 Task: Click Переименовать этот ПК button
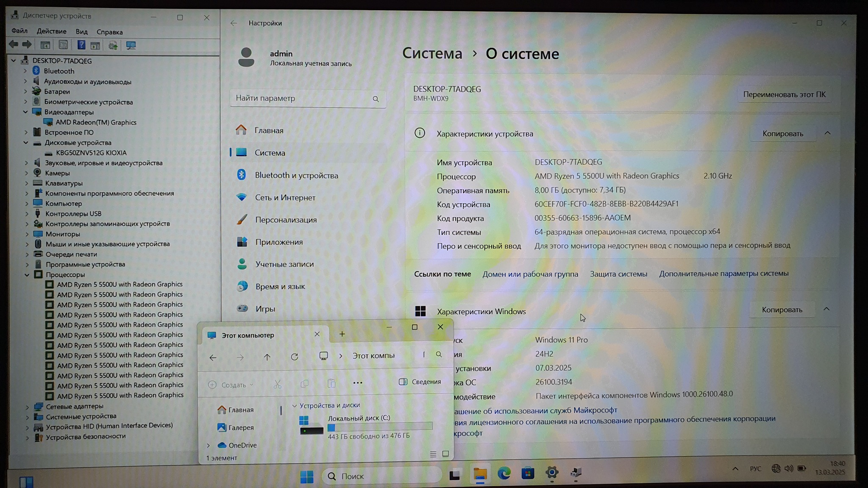pos(784,94)
